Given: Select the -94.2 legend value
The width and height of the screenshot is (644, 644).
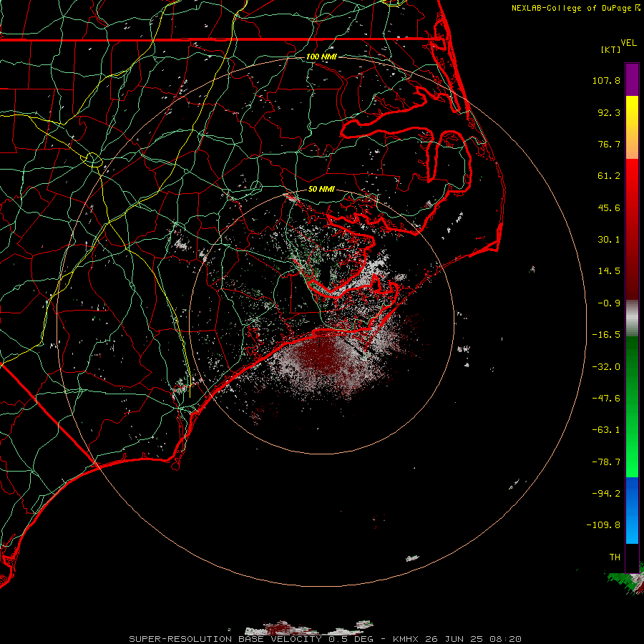Looking at the screenshot, I should tap(606, 493).
